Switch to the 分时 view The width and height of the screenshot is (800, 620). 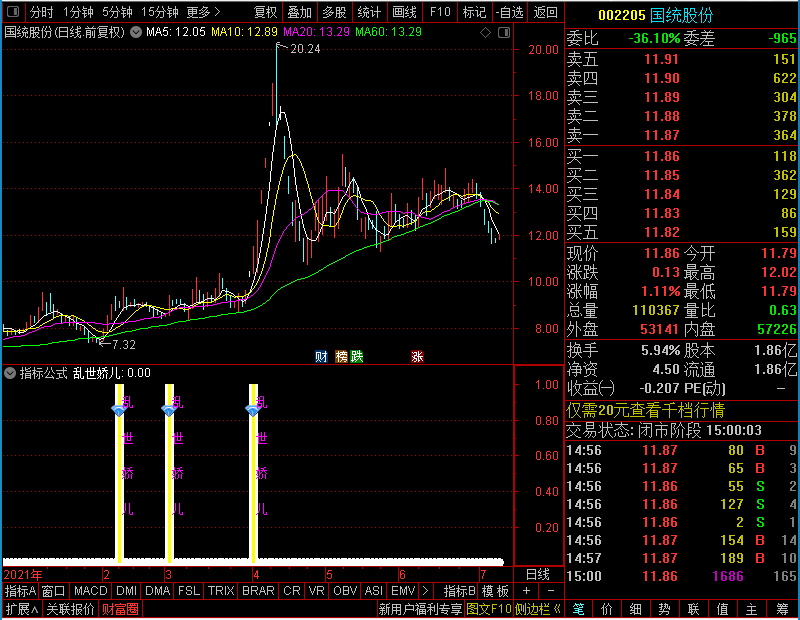tap(41, 12)
